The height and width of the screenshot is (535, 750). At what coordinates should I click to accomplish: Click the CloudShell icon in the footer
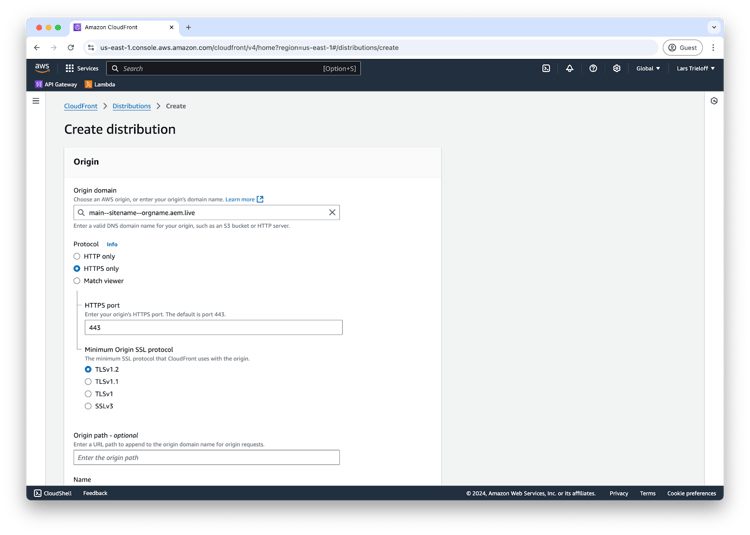(x=38, y=493)
